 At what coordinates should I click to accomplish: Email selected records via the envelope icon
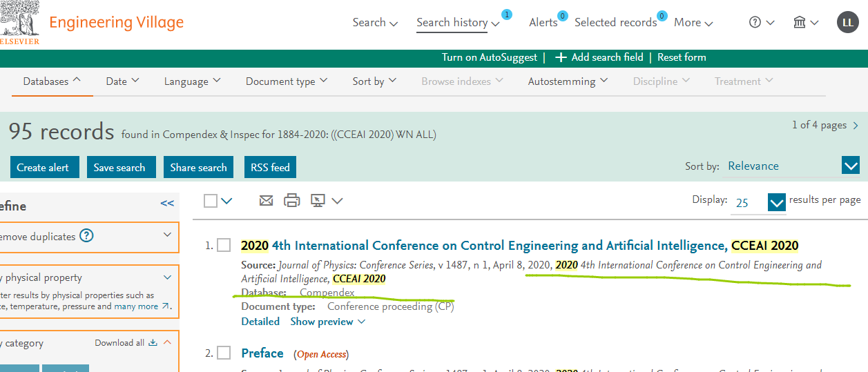266,201
